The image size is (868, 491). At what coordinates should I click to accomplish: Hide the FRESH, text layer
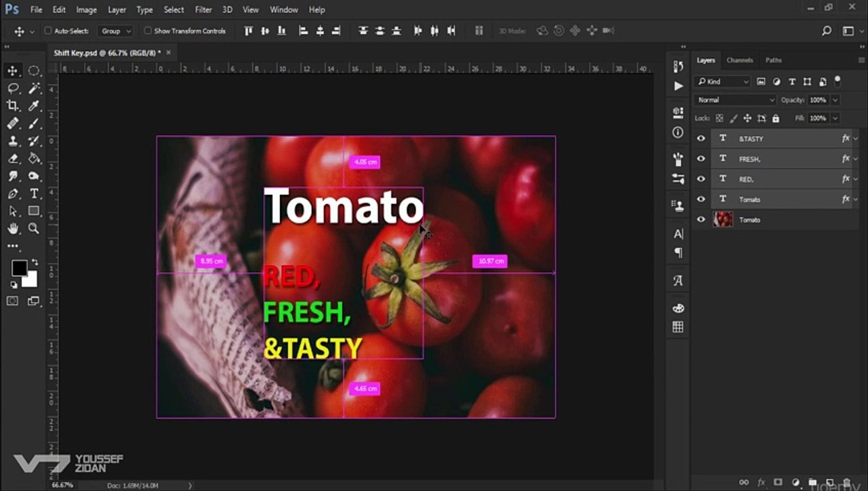pyautogui.click(x=701, y=159)
